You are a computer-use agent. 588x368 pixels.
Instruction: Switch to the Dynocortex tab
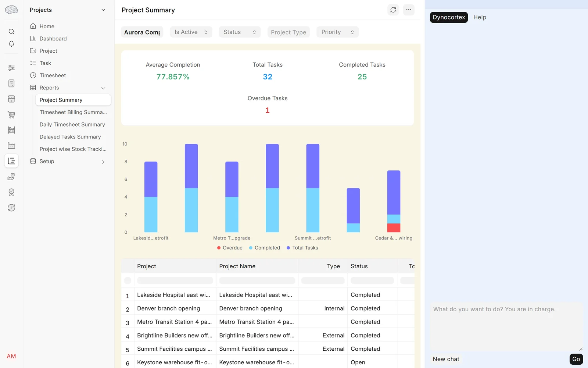coord(449,17)
